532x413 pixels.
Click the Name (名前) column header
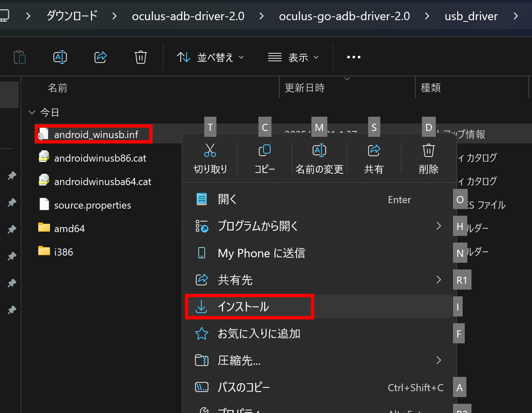click(58, 88)
